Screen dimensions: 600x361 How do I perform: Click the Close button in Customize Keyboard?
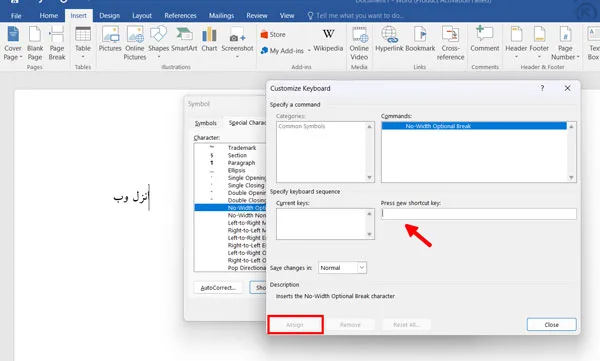pos(551,325)
